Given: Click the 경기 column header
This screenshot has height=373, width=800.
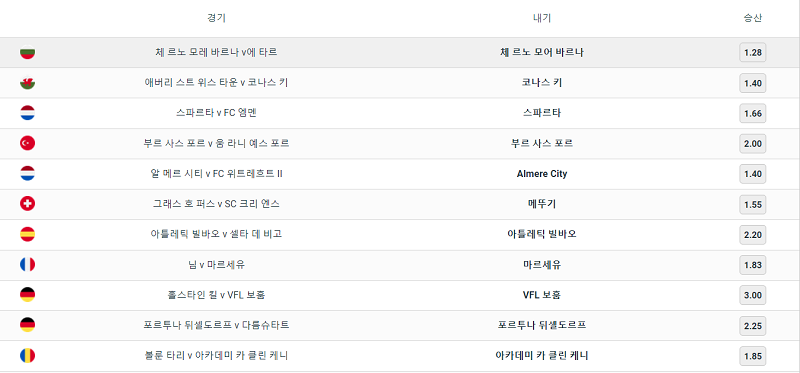Looking at the screenshot, I should pyautogui.click(x=216, y=18).
